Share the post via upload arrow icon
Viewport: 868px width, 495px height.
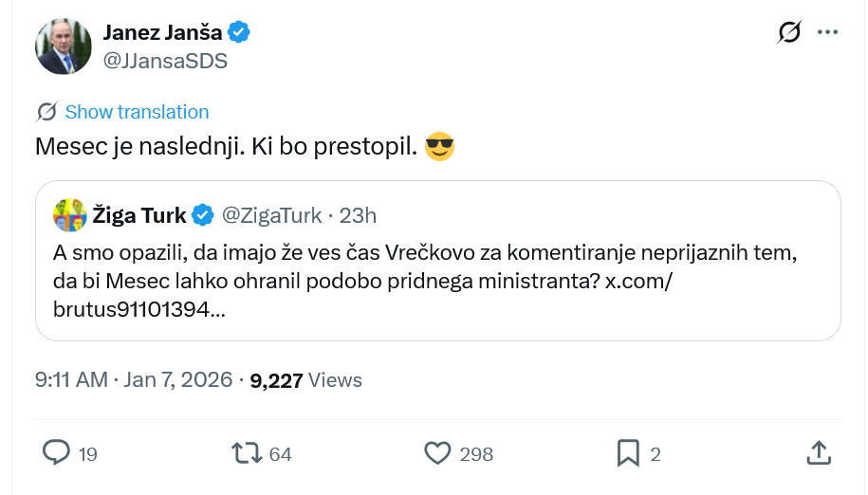click(x=819, y=453)
